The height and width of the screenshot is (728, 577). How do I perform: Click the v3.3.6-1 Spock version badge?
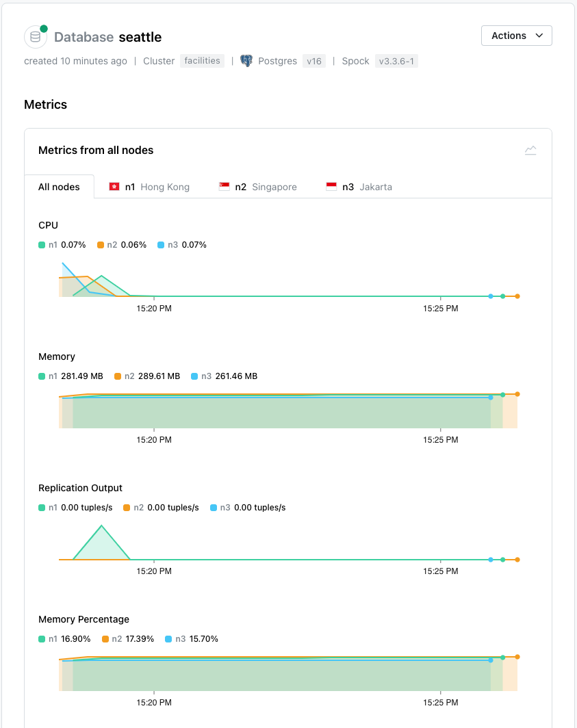tap(396, 61)
